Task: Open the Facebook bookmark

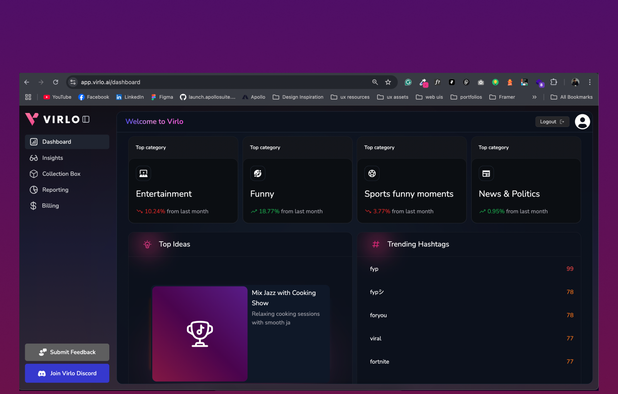Action: pos(94,97)
